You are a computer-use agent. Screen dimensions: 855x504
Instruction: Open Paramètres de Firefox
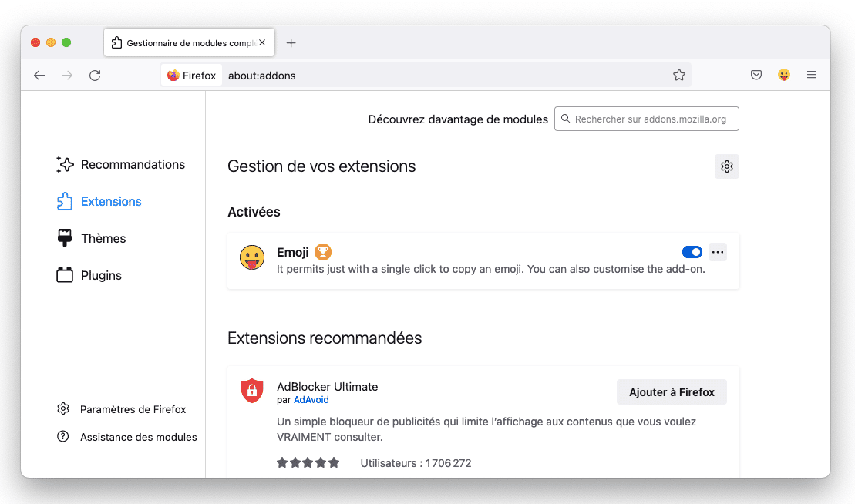click(x=133, y=409)
